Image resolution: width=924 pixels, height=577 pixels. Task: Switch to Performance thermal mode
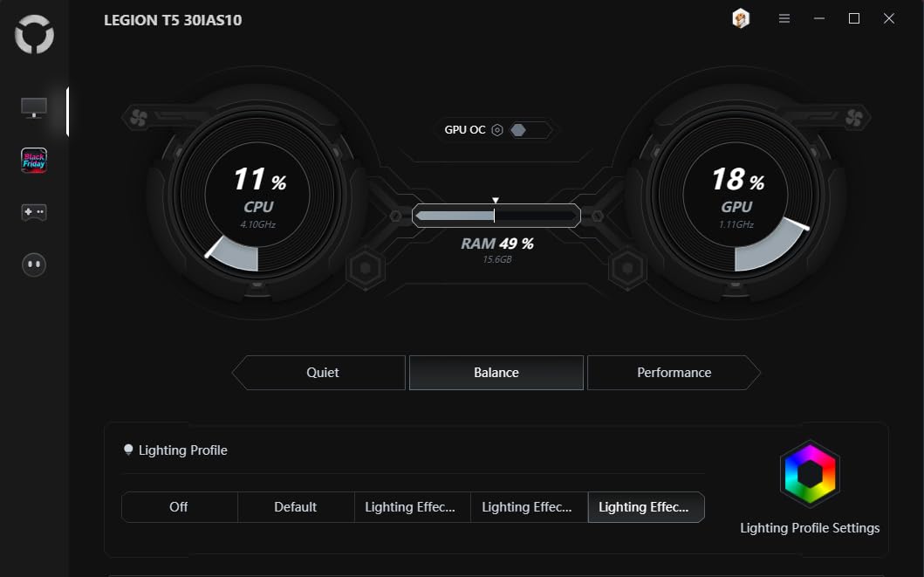tap(674, 373)
